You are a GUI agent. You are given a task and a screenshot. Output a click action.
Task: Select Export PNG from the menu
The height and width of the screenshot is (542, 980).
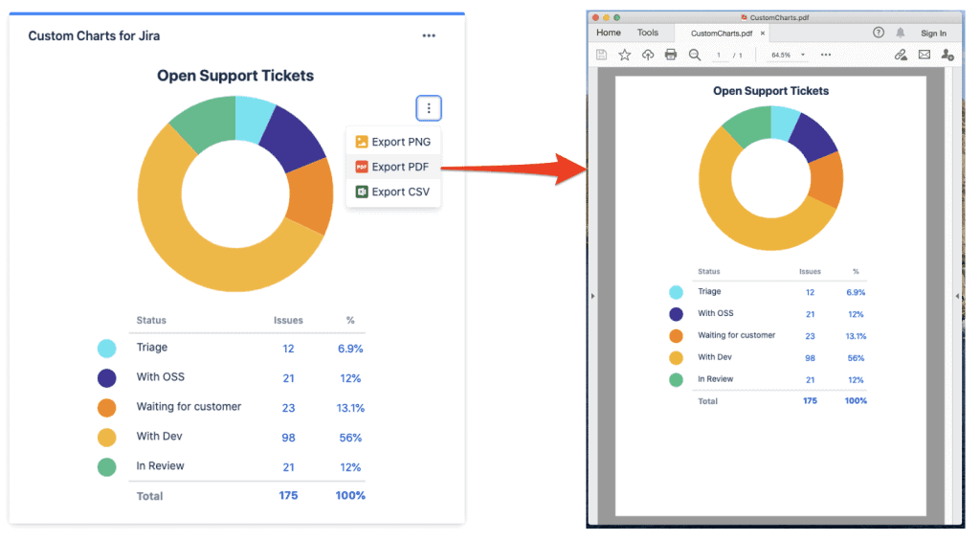tap(392, 142)
